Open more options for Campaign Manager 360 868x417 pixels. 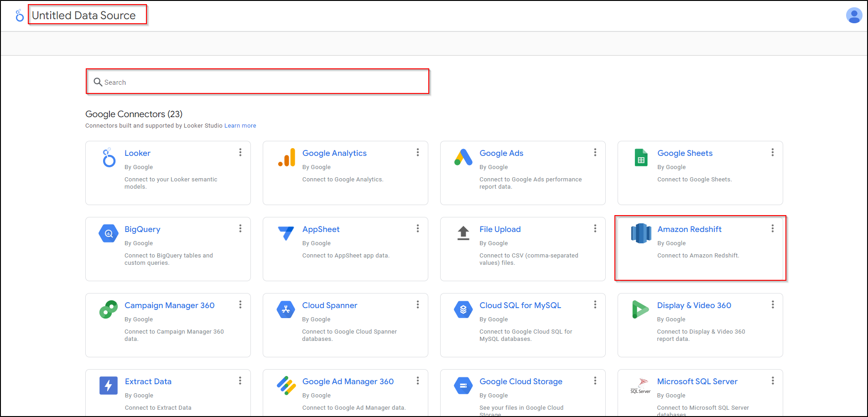point(240,305)
